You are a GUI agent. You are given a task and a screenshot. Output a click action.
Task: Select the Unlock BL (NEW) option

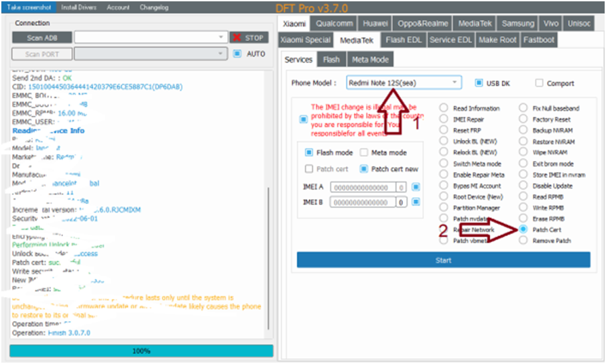coord(444,141)
